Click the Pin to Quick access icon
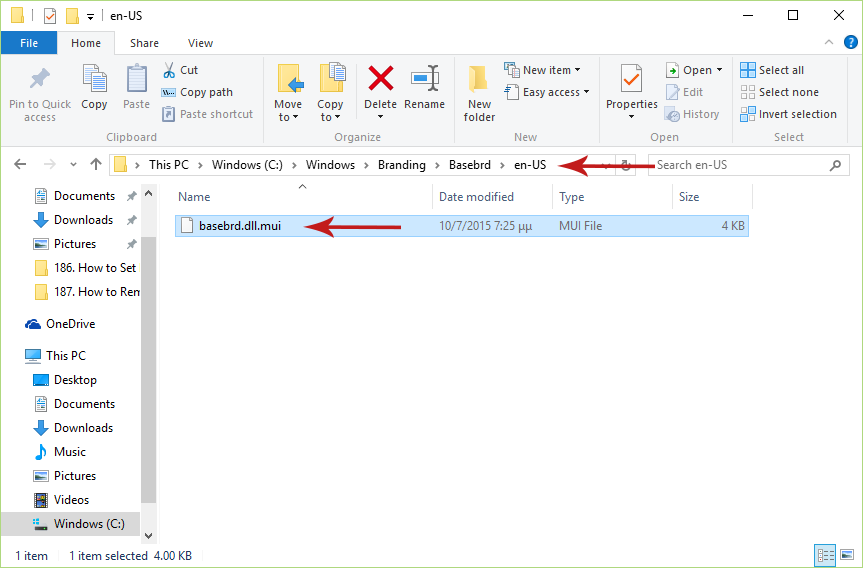 coord(40,79)
